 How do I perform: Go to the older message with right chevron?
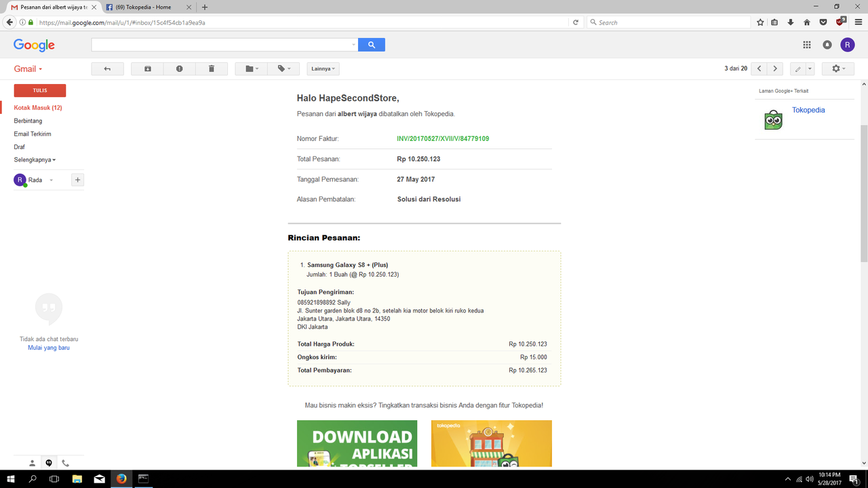pos(776,68)
